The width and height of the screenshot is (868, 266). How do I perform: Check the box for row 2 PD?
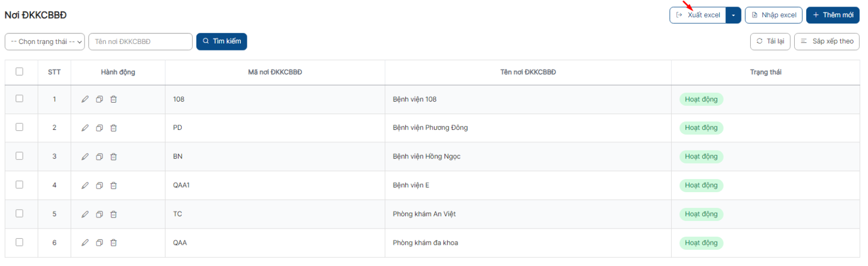pyautogui.click(x=20, y=127)
